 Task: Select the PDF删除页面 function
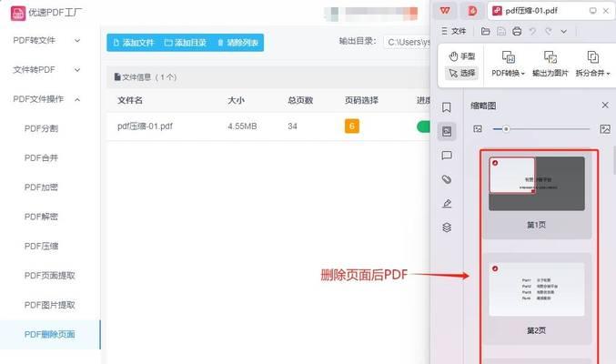click(x=49, y=335)
